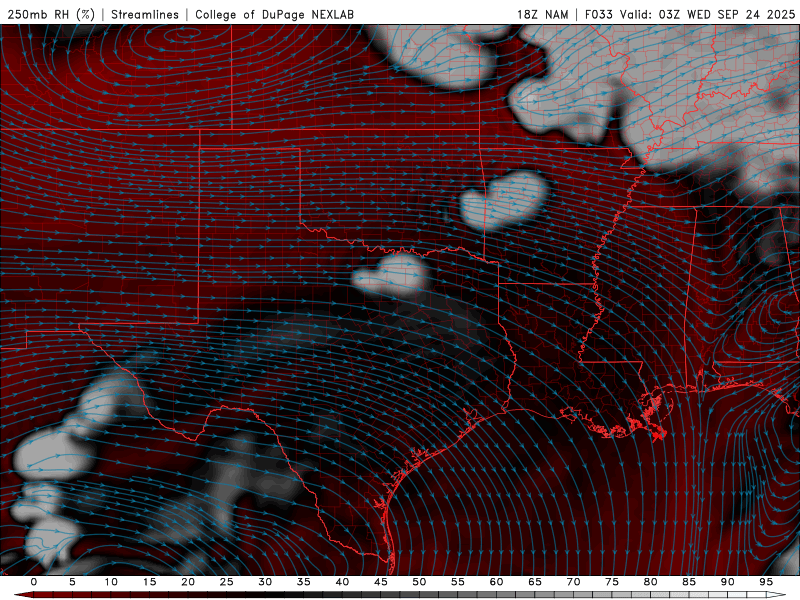
Task: Click the colorbar label "30"
Action: (265, 582)
